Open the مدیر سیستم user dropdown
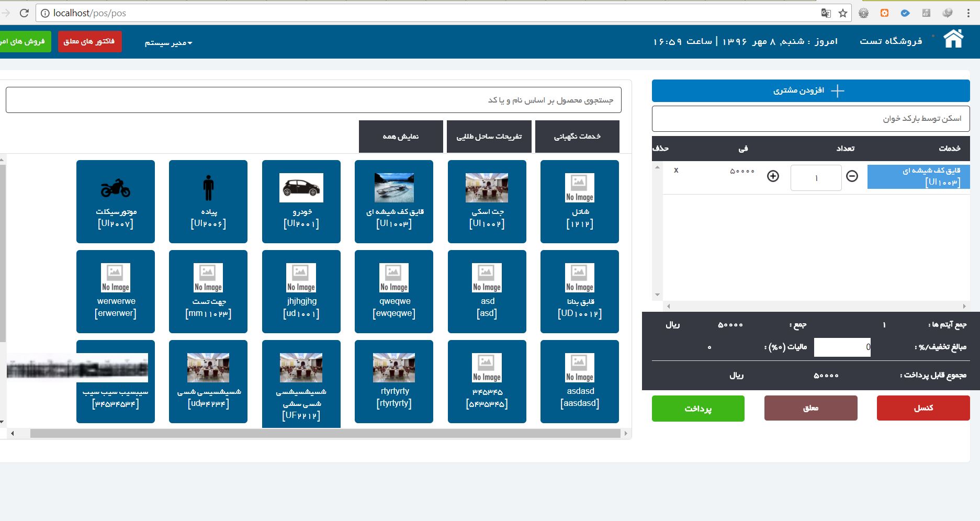Image resolution: width=980 pixels, height=521 pixels. click(168, 42)
